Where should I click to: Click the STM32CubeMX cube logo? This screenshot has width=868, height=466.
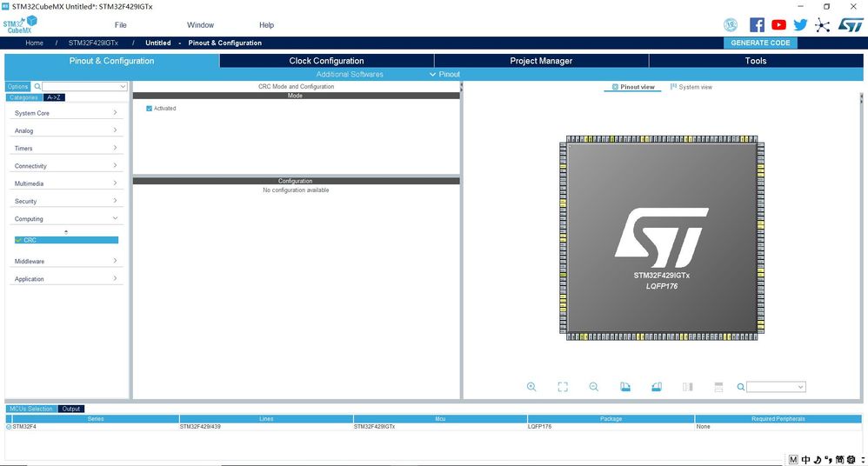pyautogui.click(x=20, y=24)
